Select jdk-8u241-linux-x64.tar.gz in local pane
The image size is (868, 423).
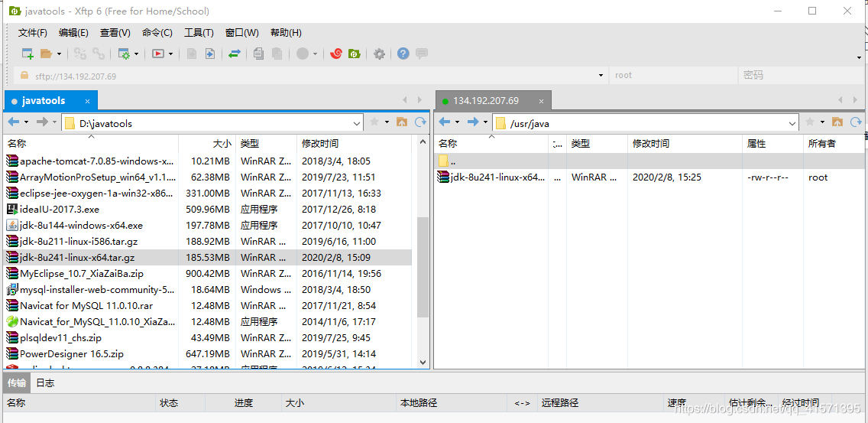click(208, 257)
